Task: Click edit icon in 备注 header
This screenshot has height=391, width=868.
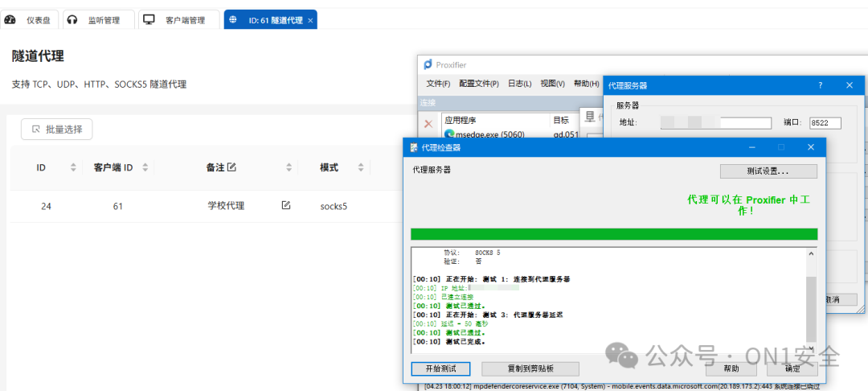Action: 232,167
